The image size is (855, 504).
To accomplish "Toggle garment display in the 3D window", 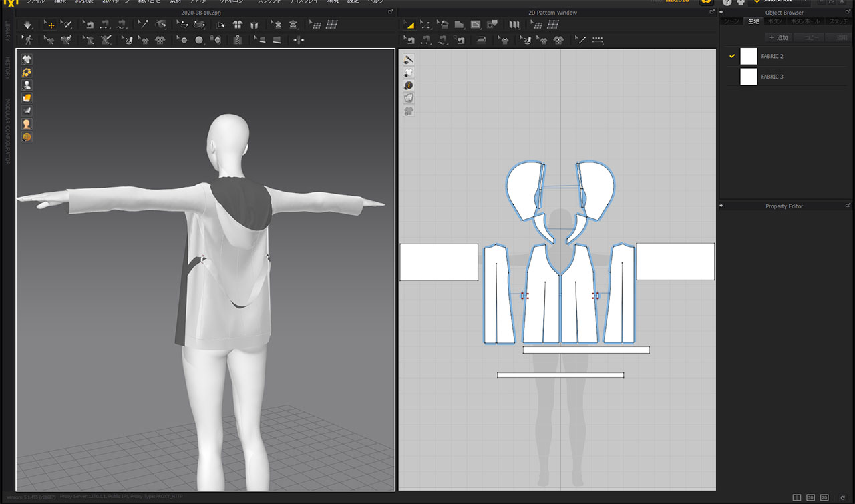I will tap(27, 59).
